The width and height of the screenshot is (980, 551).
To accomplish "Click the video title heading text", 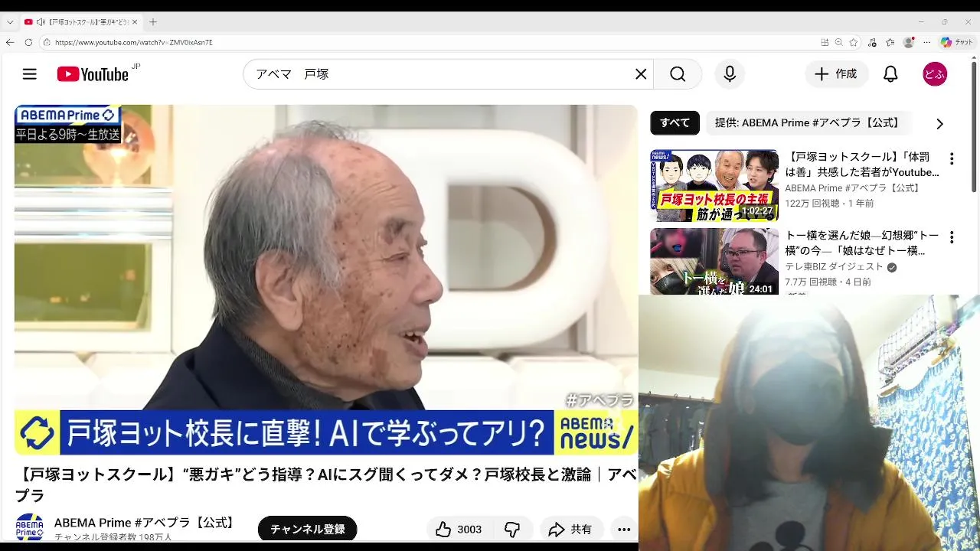I will pyautogui.click(x=325, y=485).
